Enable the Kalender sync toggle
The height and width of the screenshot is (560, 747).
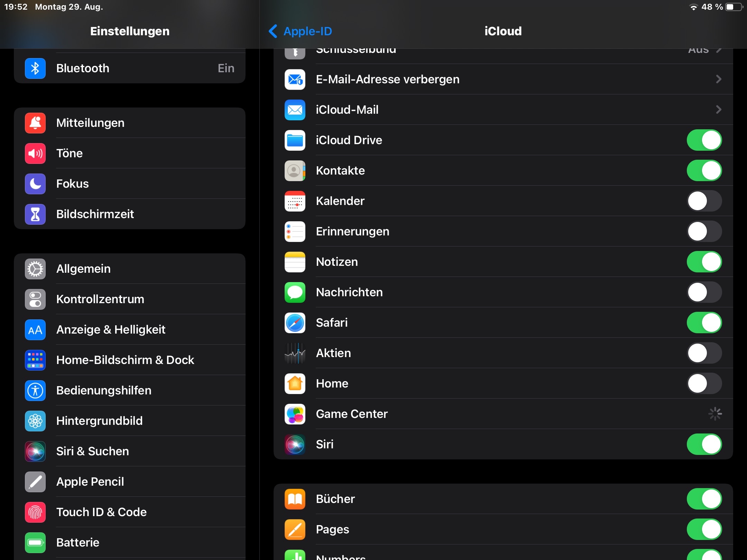pyautogui.click(x=704, y=201)
